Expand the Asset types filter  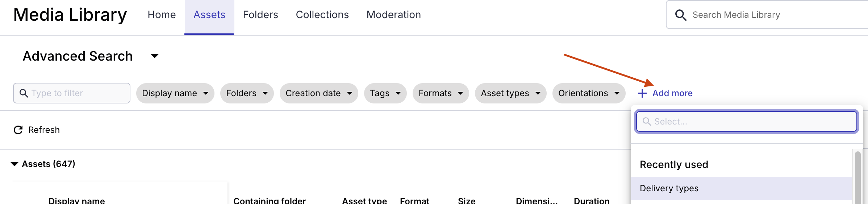point(511,93)
